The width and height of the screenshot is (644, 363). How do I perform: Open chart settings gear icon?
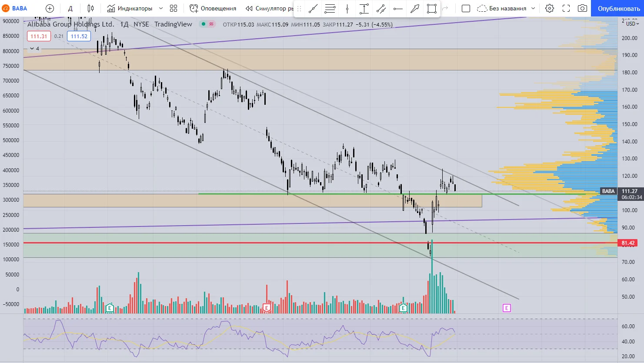coord(550,8)
